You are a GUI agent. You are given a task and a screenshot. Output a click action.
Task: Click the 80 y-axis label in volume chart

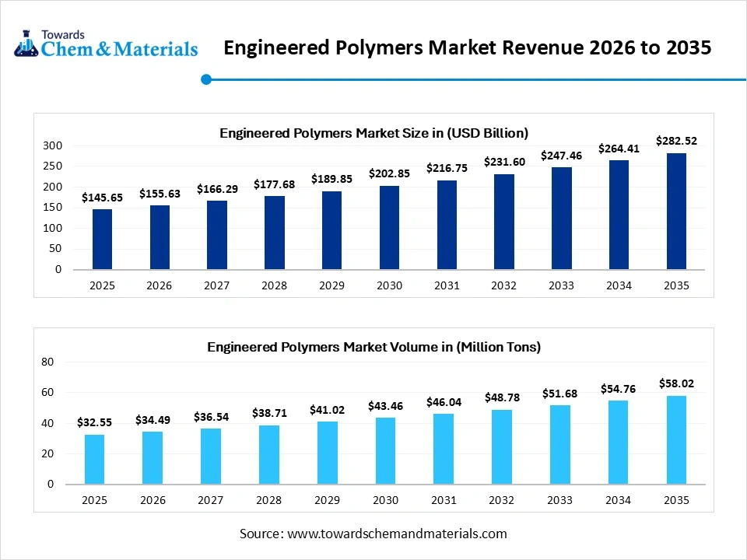(47, 362)
